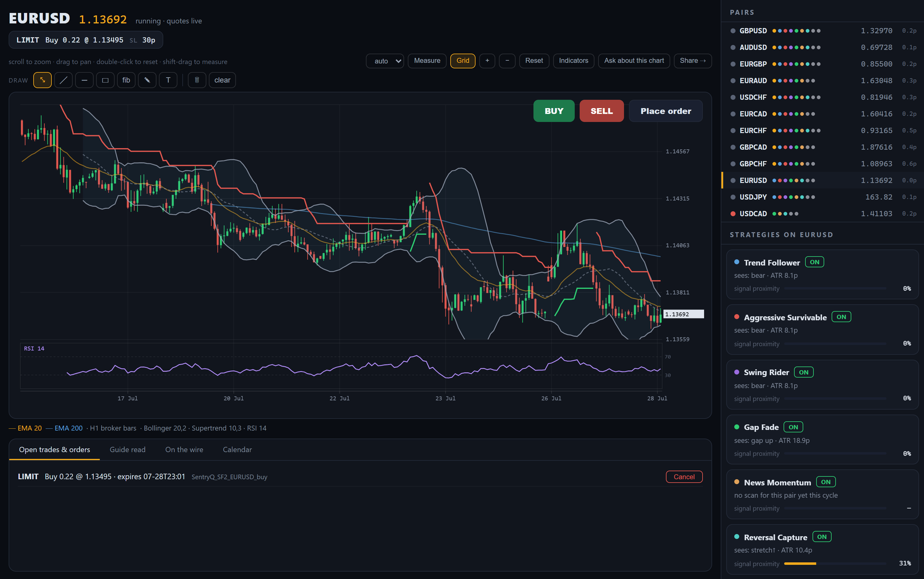Click the green BUY button

click(x=554, y=111)
